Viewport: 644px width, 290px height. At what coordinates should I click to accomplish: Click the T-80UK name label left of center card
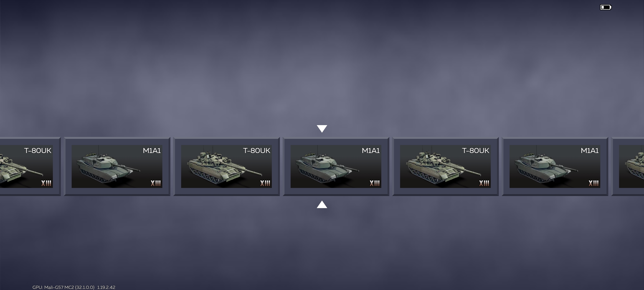point(257,151)
